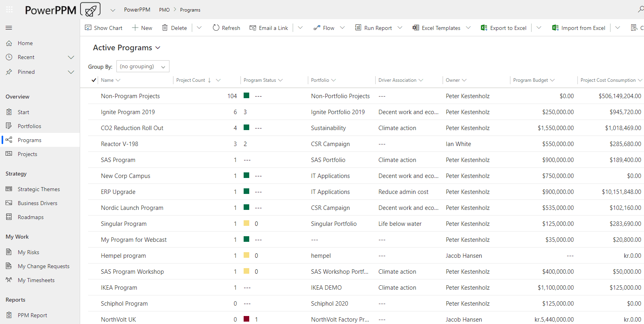Click the My Risks icon
Screen dimensions: 644x324
point(9,252)
